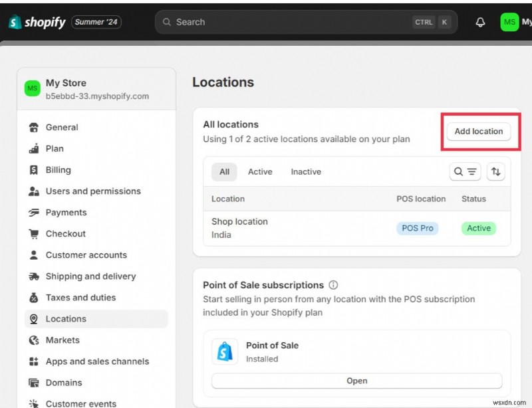
Task: Click the Point of Sale app icon
Action: (225, 352)
